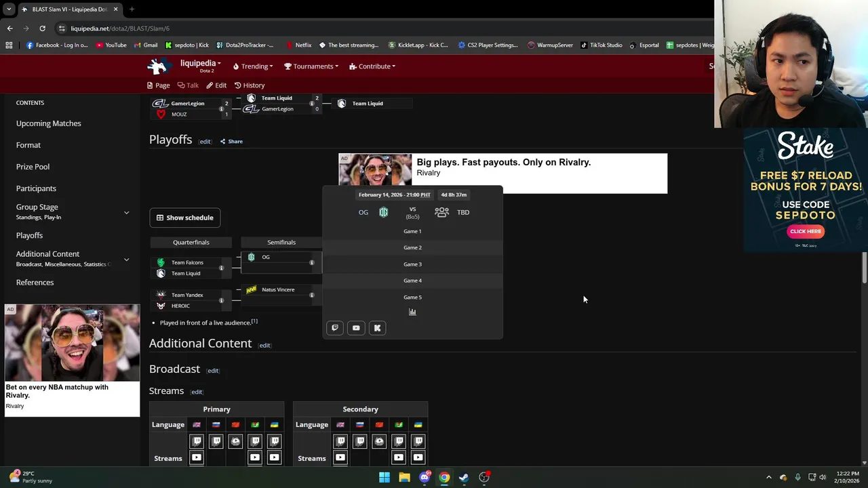This screenshot has width=868, height=488.
Task: Show hidden system tray icons
Action: click(x=768, y=477)
